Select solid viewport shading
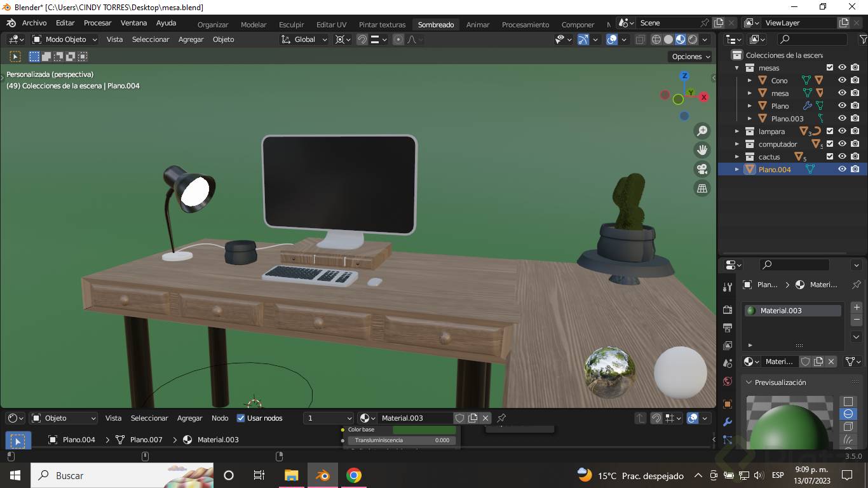The width and height of the screenshot is (868, 488). [x=668, y=39]
